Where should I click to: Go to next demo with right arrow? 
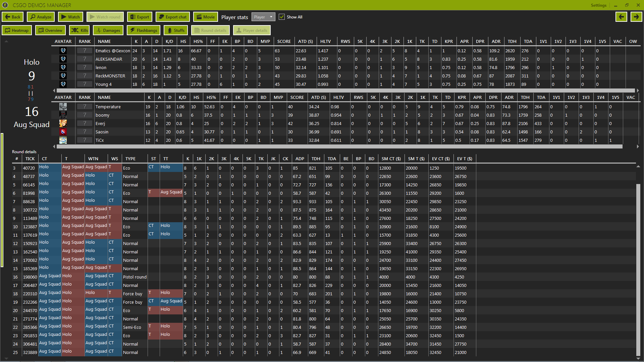[x=636, y=17]
